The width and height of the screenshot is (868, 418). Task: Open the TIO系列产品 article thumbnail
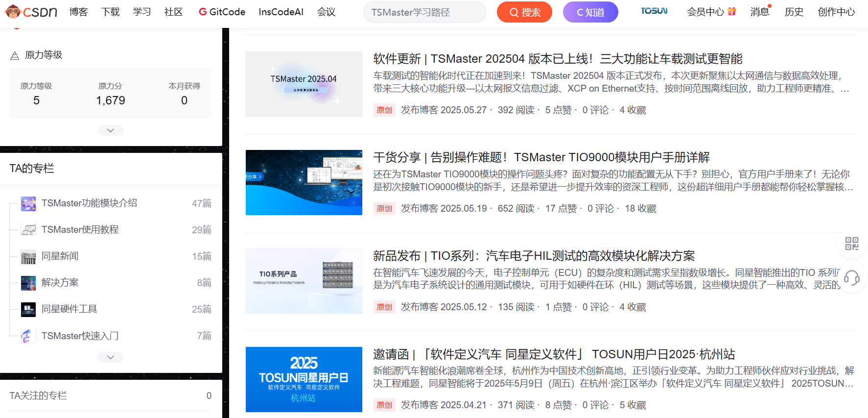[x=304, y=281]
